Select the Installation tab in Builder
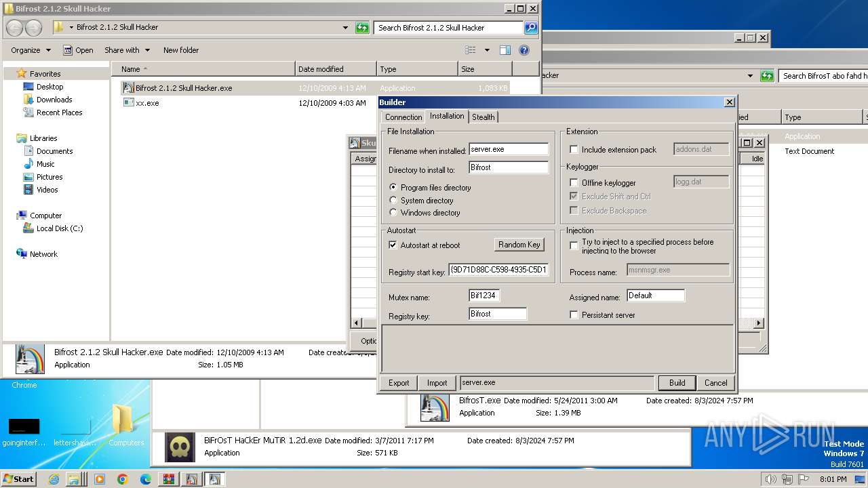The width and height of the screenshot is (868, 488). click(x=447, y=116)
